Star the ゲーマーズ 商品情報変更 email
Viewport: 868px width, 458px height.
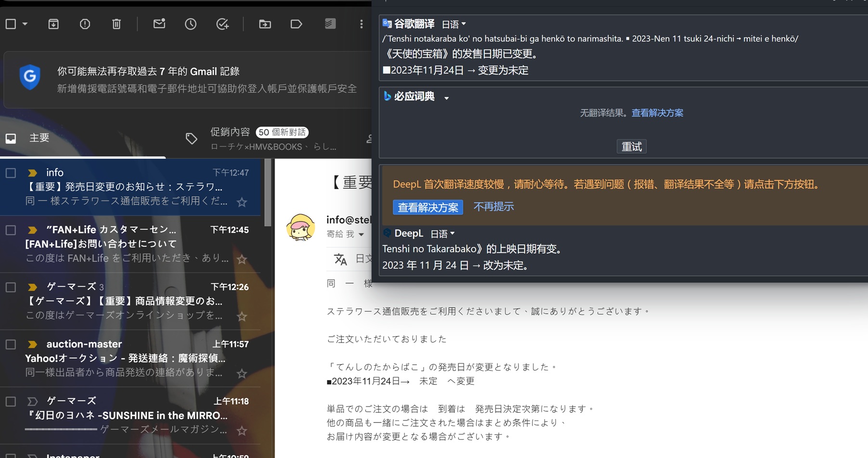click(242, 317)
